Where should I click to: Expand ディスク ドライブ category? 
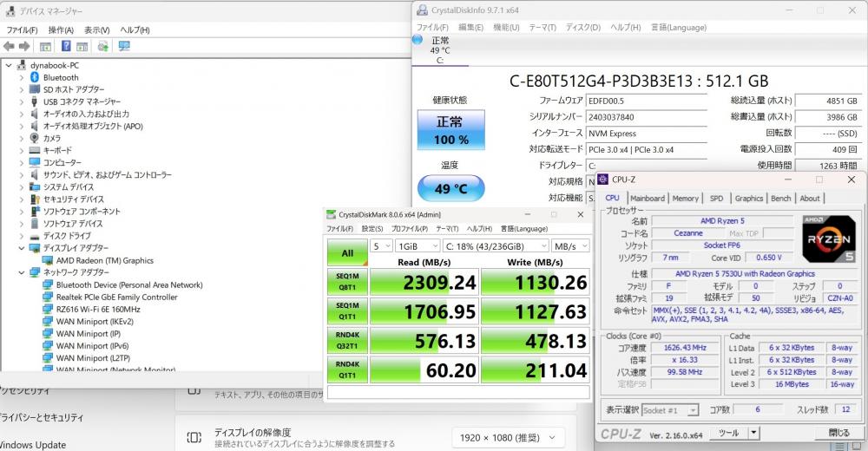[x=22, y=236]
